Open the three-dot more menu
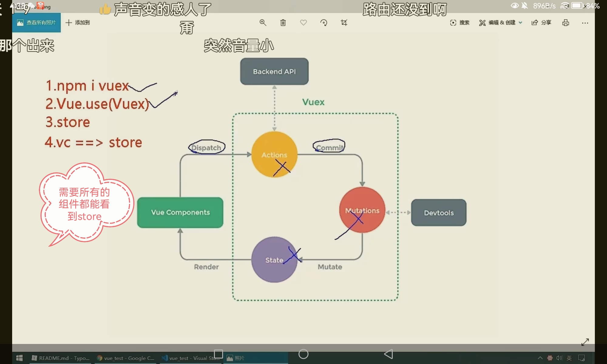 585,22
